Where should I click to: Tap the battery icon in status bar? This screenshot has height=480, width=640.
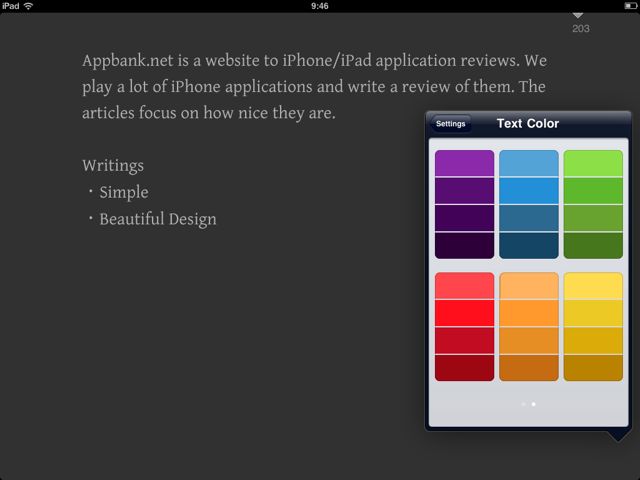click(x=631, y=6)
